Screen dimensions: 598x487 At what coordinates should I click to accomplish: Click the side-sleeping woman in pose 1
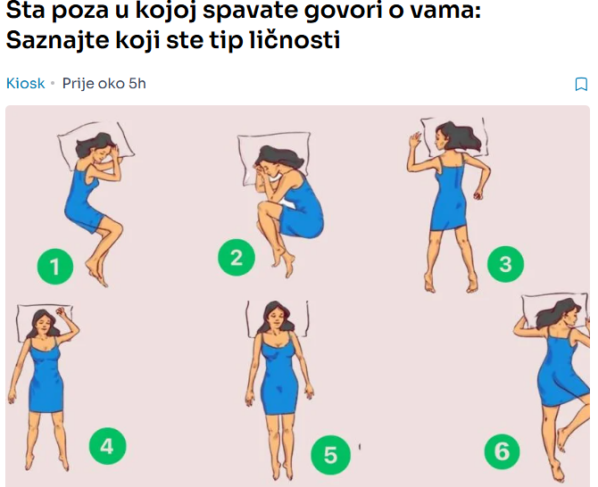click(93, 206)
